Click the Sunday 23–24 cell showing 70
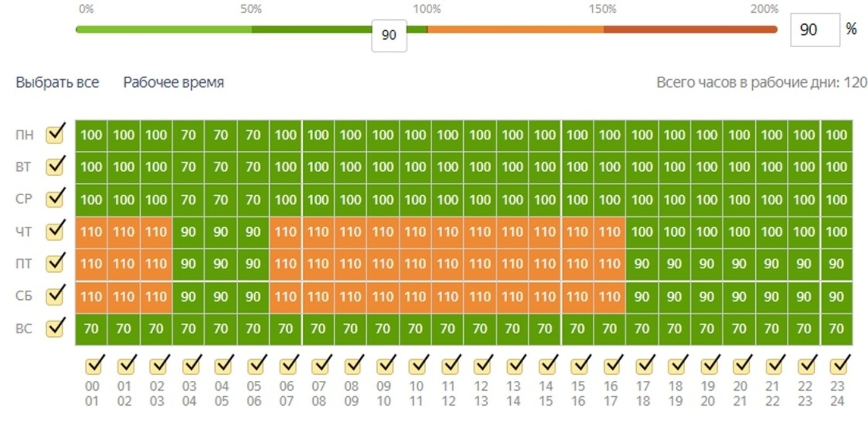Image resolution: width=868 pixels, height=428 pixels. click(x=837, y=329)
